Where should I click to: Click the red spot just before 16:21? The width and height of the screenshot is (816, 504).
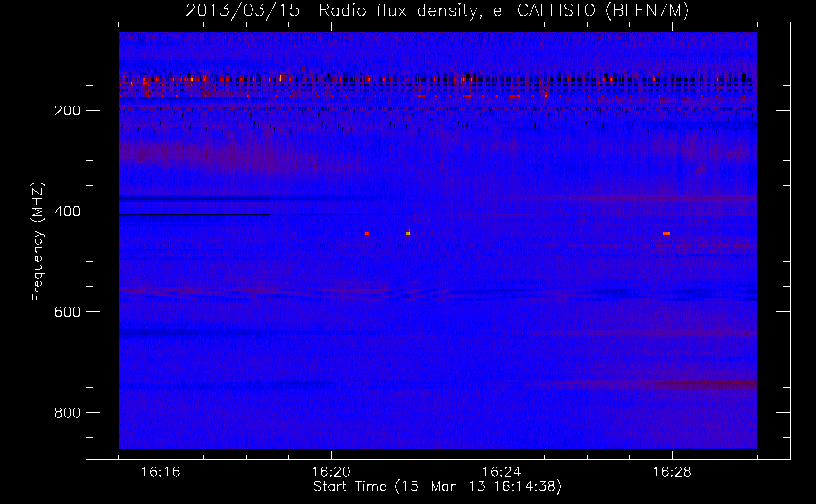(x=367, y=233)
